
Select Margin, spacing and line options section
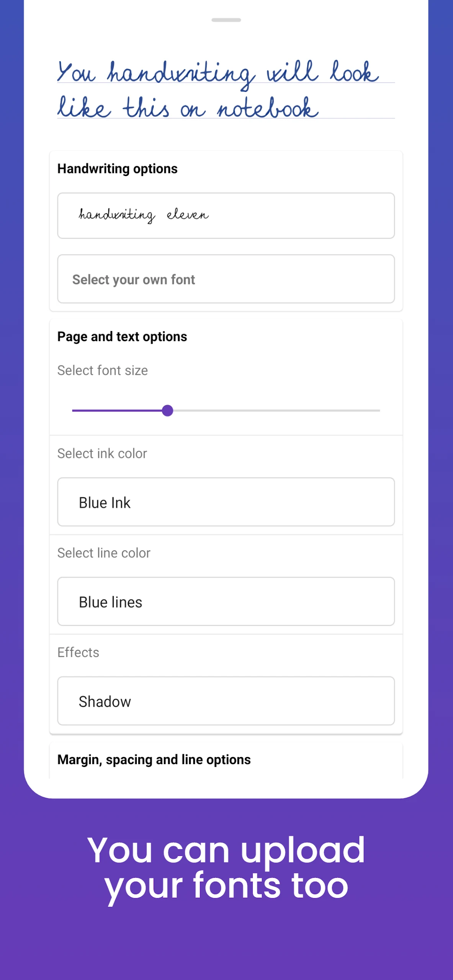click(x=154, y=759)
